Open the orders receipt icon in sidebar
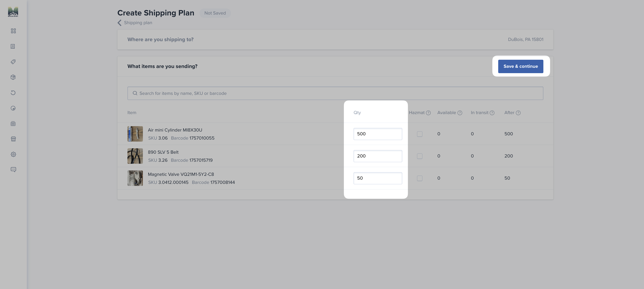Image resolution: width=644 pixels, height=289 pixels. [13, 46]
